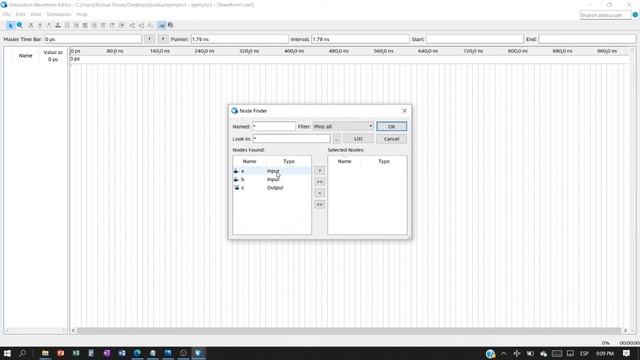Confirm Node Finder with OK
This screenshot has width=640, height=360.
pos(391,127)
